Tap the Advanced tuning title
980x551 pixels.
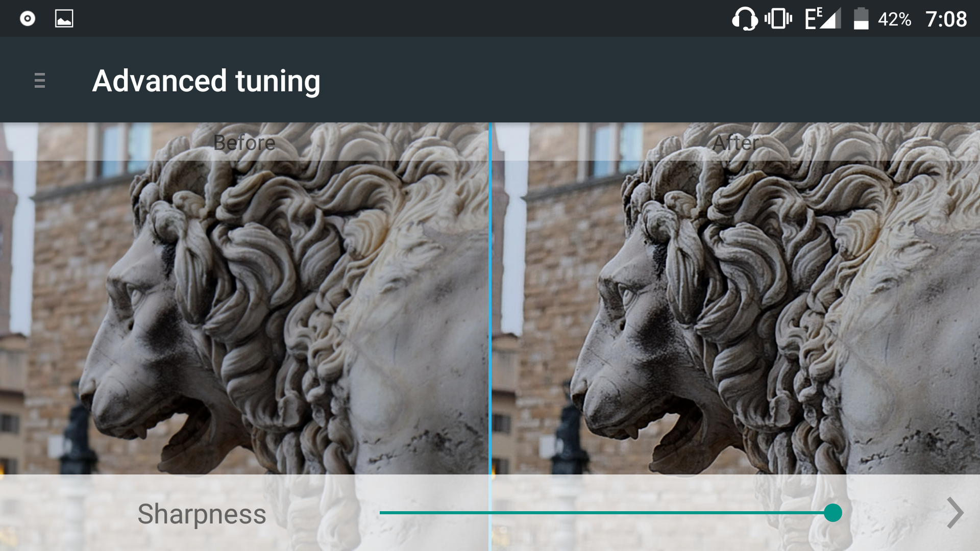pyautogui.click(x=206, y=81)
